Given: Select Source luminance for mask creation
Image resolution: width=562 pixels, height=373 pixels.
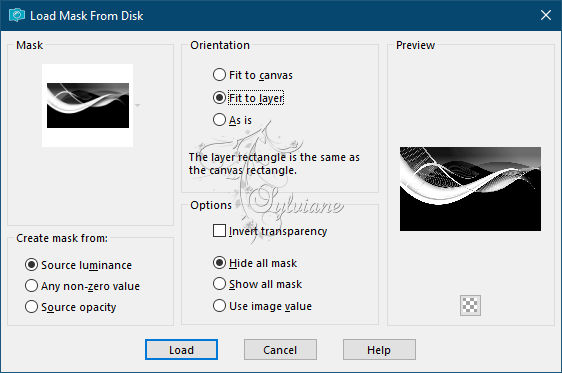Looking at the screenshot, I should (x=78, y=265).
